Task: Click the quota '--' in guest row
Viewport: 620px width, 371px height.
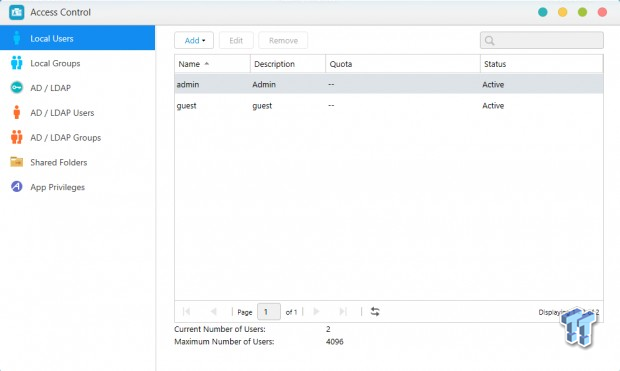Action: (331, 106)
